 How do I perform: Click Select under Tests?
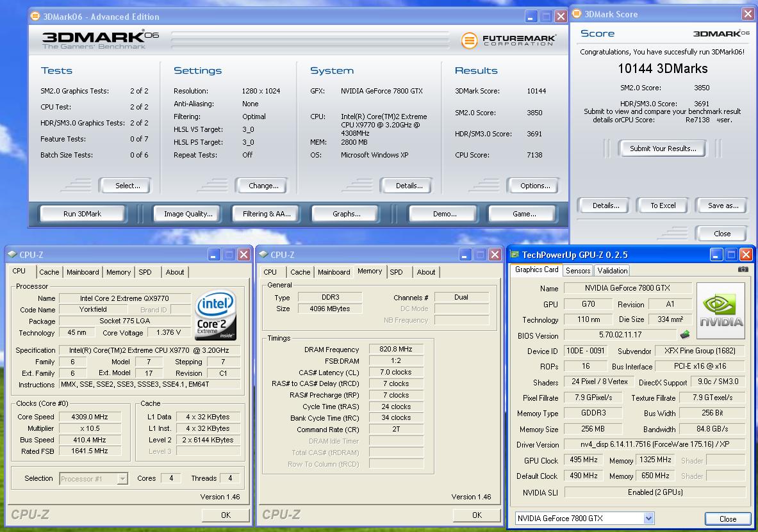pyautogui.click(x=127, y=186)
